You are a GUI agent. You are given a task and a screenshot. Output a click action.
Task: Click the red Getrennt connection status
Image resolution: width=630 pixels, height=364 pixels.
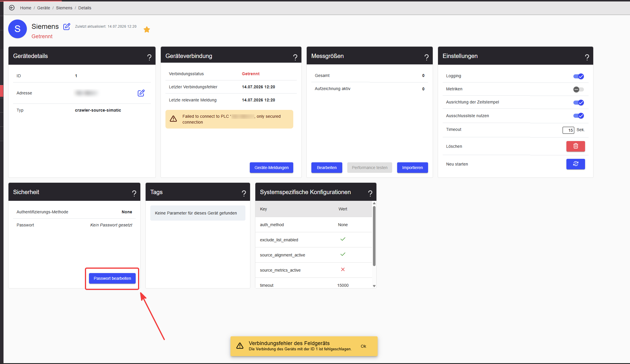[251, 74]
